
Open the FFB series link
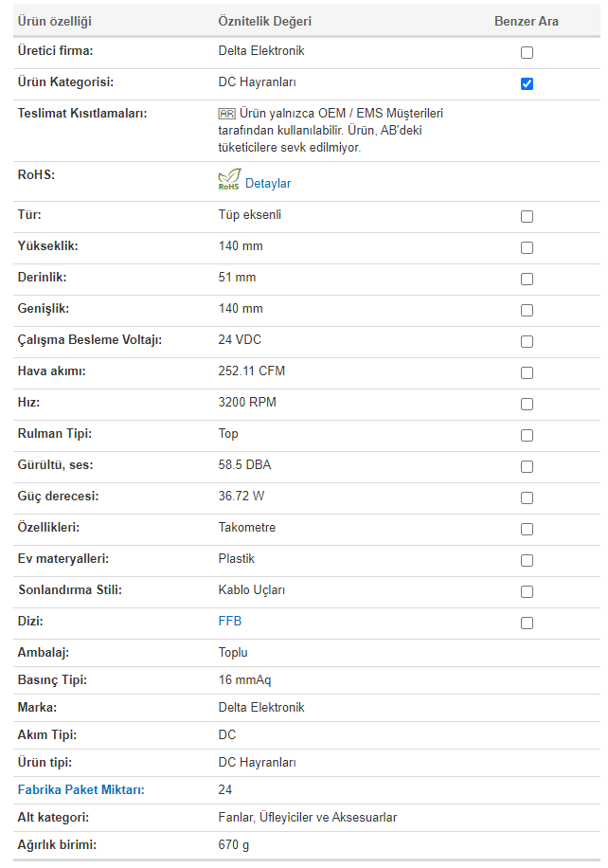230,621
